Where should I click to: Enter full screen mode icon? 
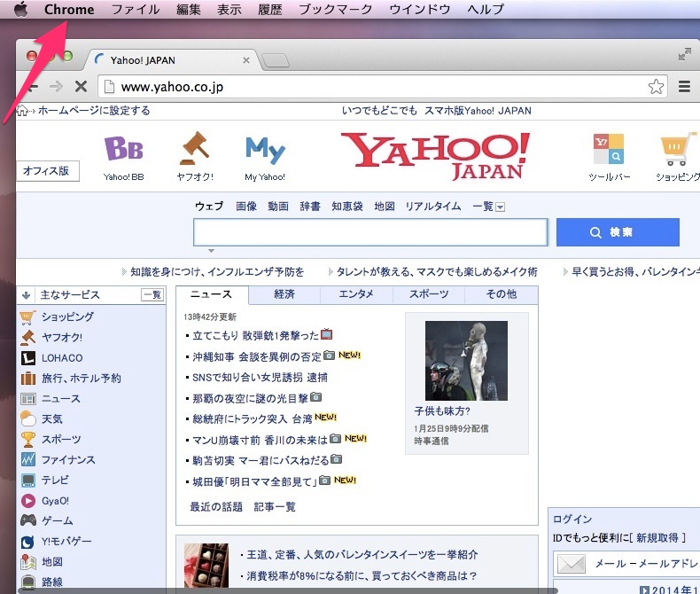684,54
